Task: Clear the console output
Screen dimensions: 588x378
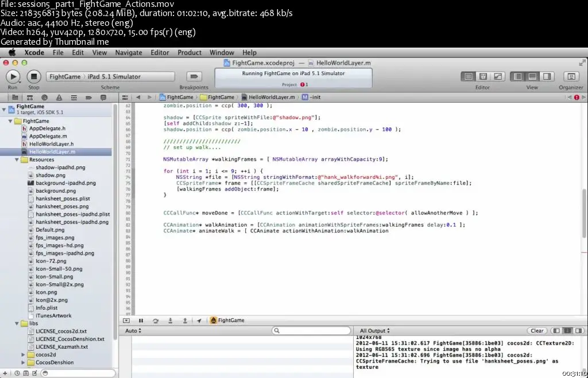Action: click(537, 331)
